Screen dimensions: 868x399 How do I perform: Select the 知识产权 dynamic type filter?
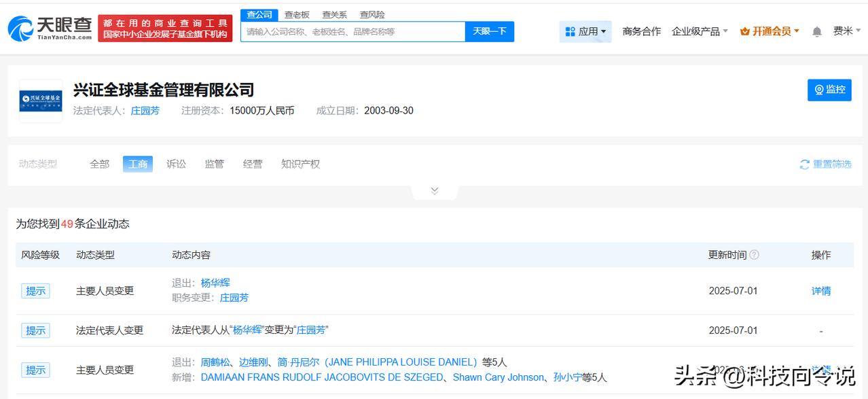300,164
